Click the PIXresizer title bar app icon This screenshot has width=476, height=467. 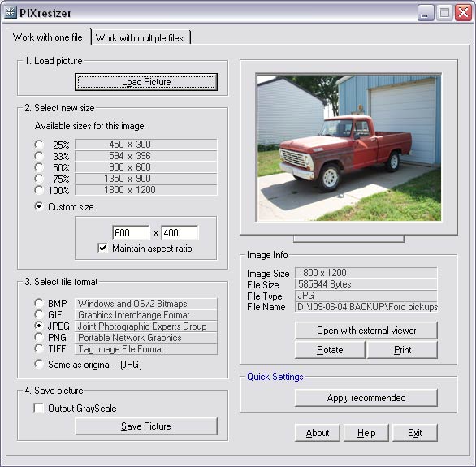point(11,12)
